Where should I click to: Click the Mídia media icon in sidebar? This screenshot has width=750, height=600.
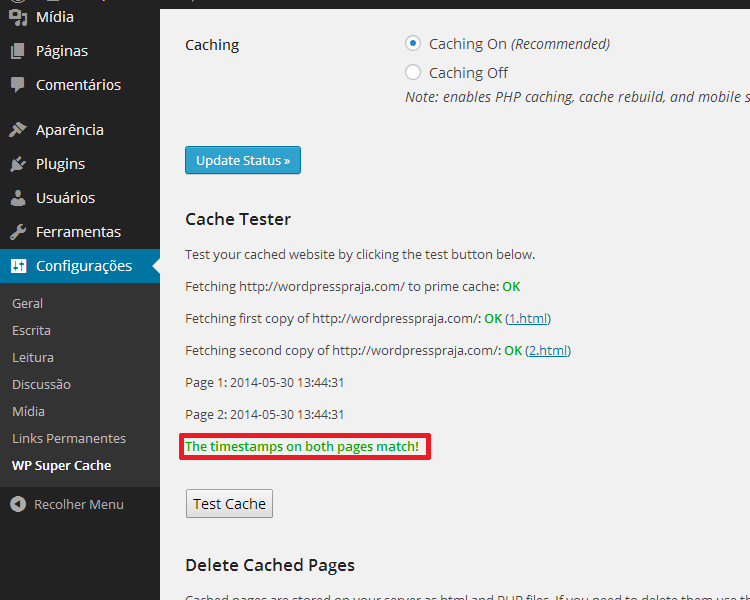click(x=18, y=17)
